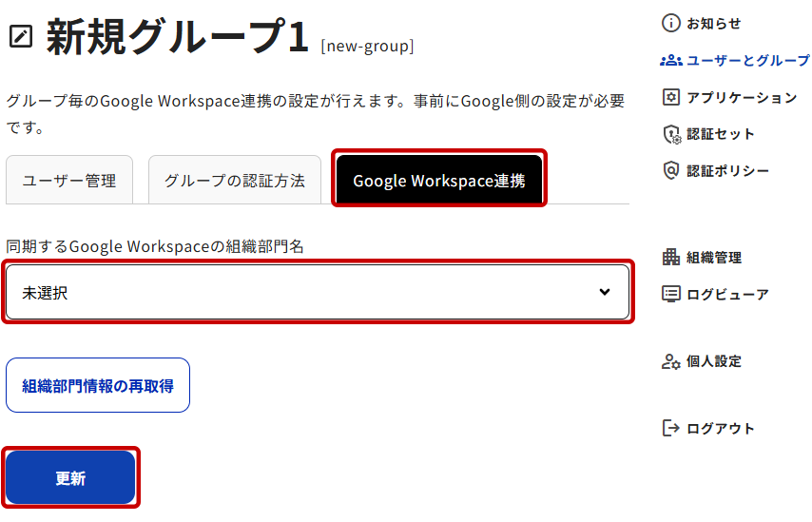Open 組織管理 via its building icon
Viewport: 812px width, 522px height.
click(671, 257)
